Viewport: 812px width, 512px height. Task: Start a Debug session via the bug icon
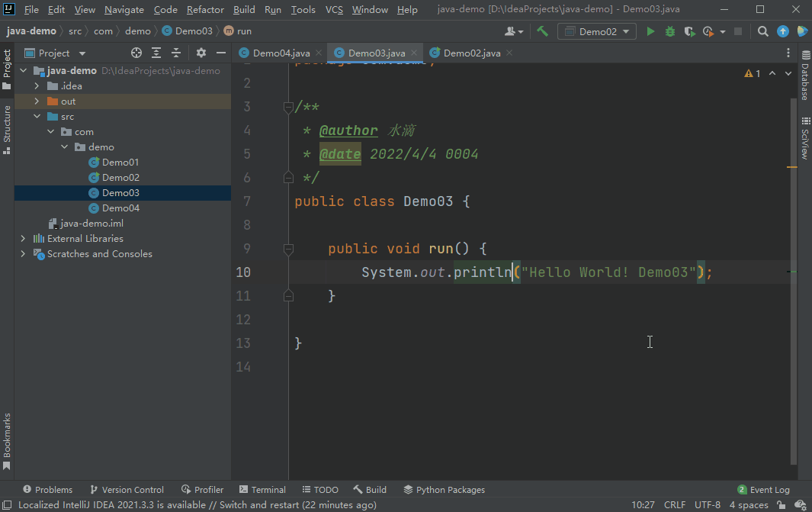(669, 31)
